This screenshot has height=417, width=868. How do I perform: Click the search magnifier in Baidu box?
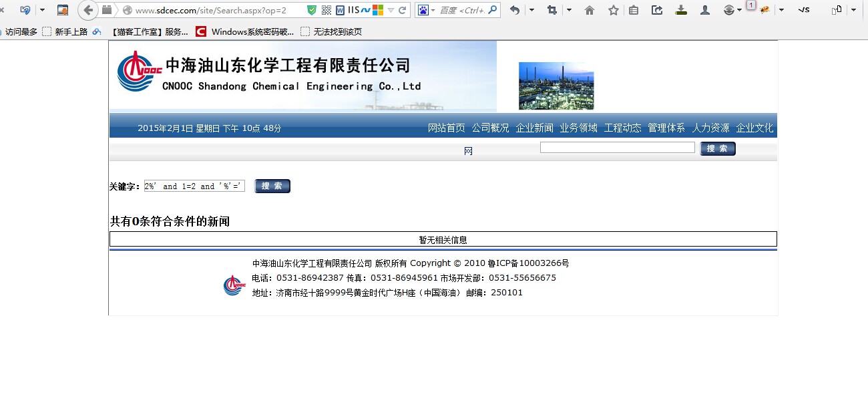493,10
